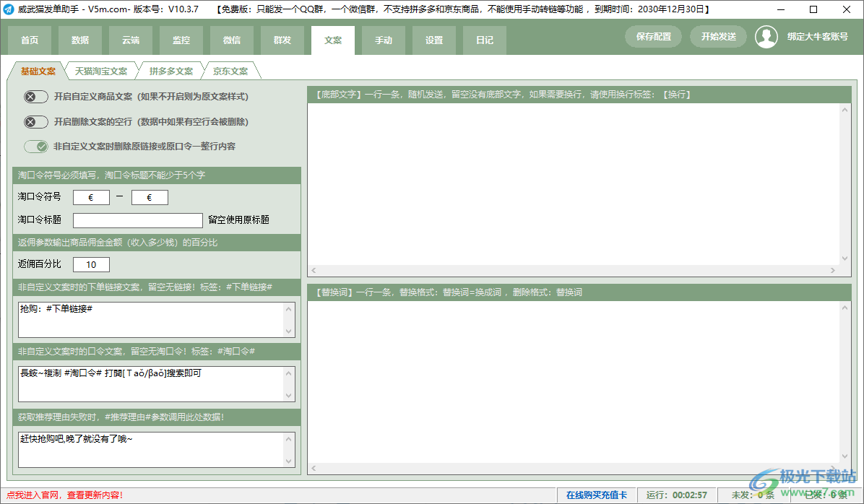864x504 pixels.
Task: Open the 点我进入官网 update link
Action: (x=64, y=495)
